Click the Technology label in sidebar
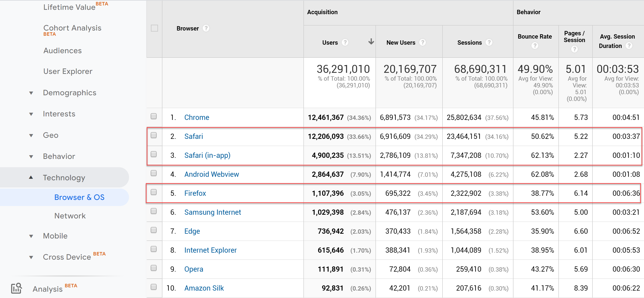 click(x=64, y=178)
